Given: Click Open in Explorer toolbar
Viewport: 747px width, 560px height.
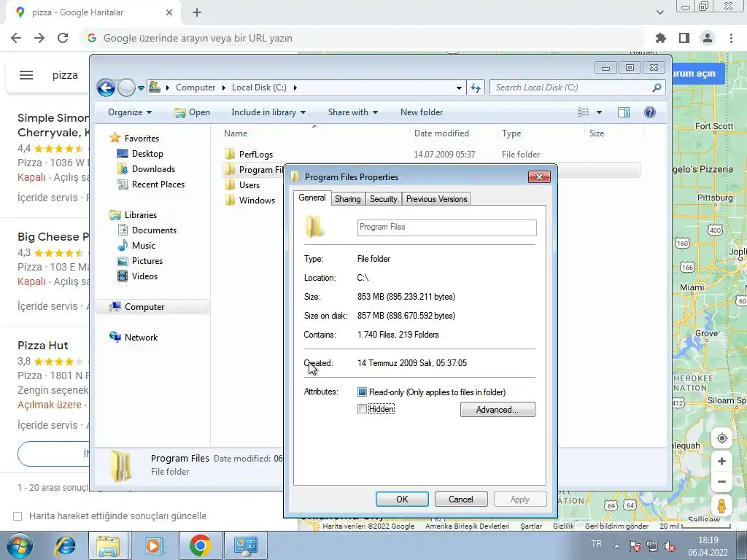Looking at the screenshot, I should coord(193,112).
